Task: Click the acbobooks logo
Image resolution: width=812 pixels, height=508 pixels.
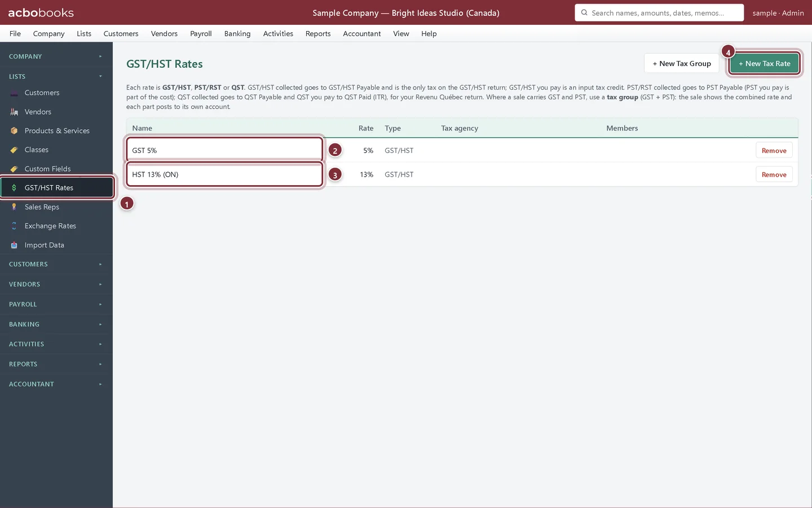Action: (41, 12)
